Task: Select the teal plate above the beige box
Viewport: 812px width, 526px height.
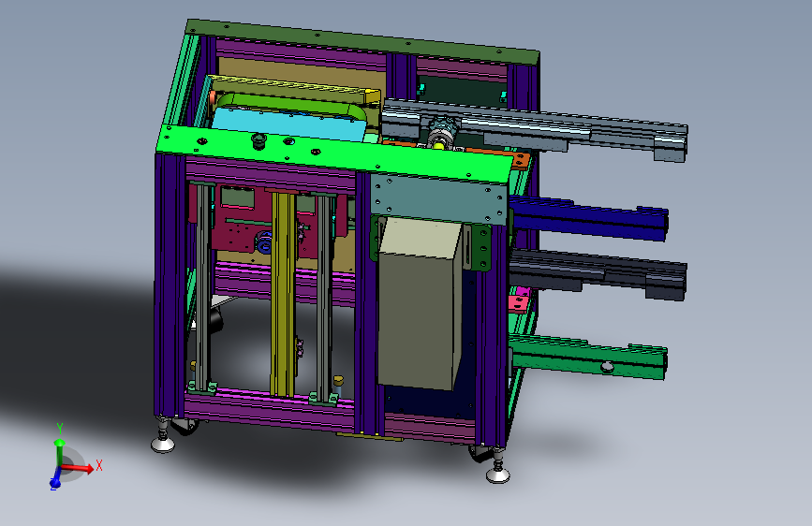Action: click(x=438, y=198)
